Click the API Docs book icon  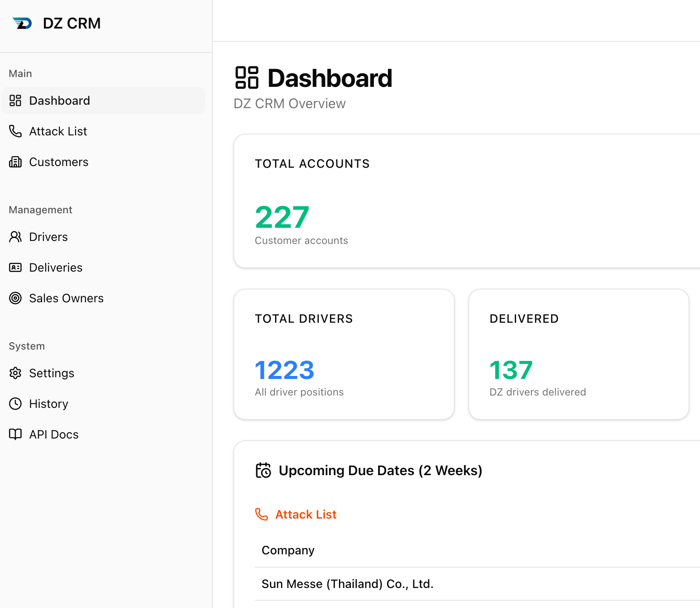(x=15, y=434)
